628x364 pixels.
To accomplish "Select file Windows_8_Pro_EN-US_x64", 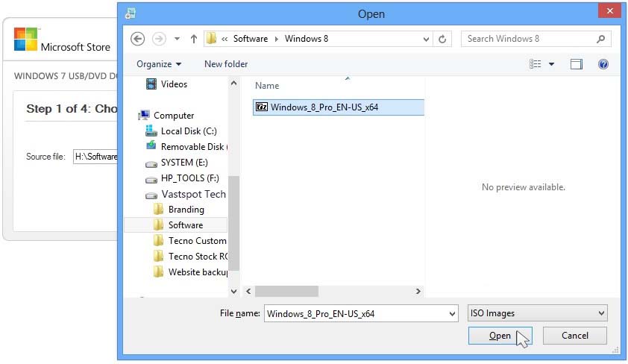I will tap(339, 107).
